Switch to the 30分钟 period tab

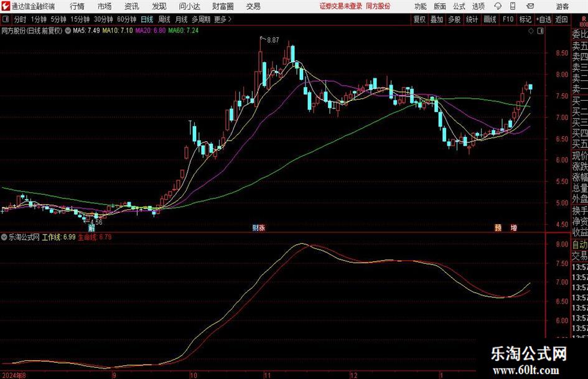pos(103,19)
